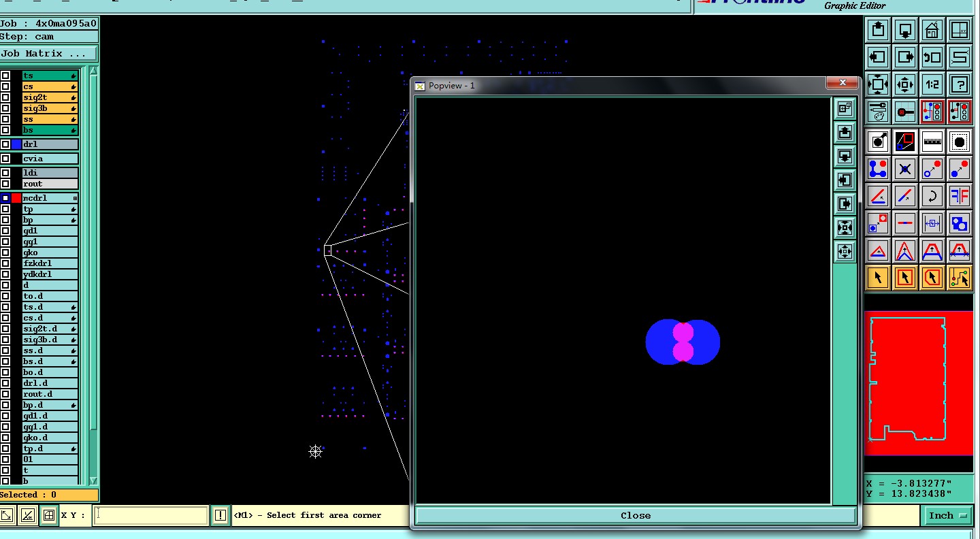Open the question mark help icon
Image resolution: width=980 pixels, height=539 pixels.
coord(960,84)
